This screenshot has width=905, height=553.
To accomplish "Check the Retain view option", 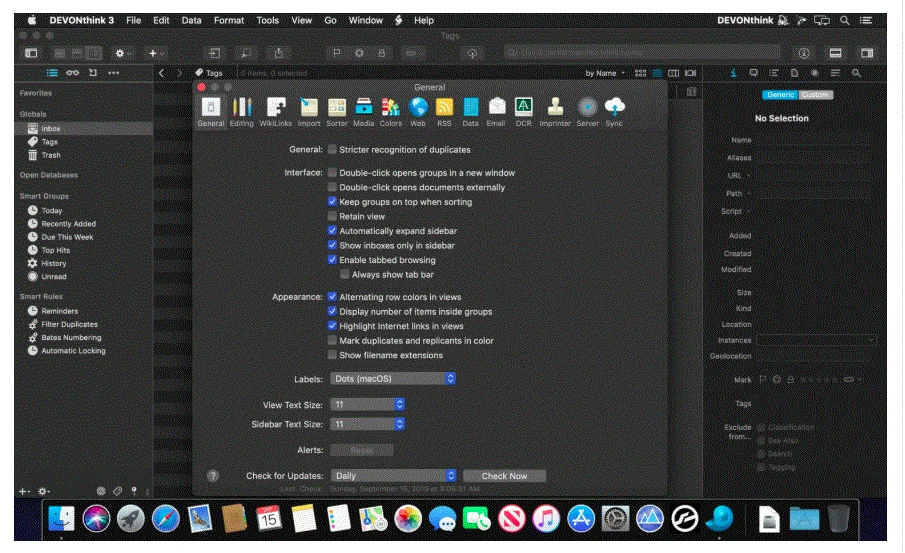I will click(332, 216).
